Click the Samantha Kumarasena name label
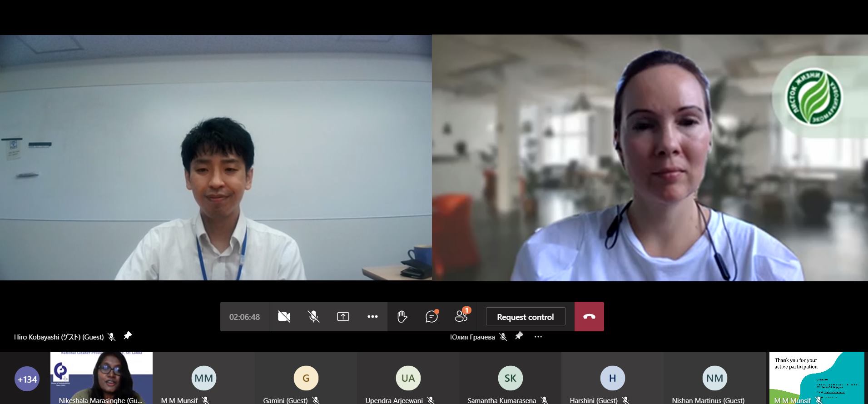This screenshot has width=868, height=404. (501, 400)
